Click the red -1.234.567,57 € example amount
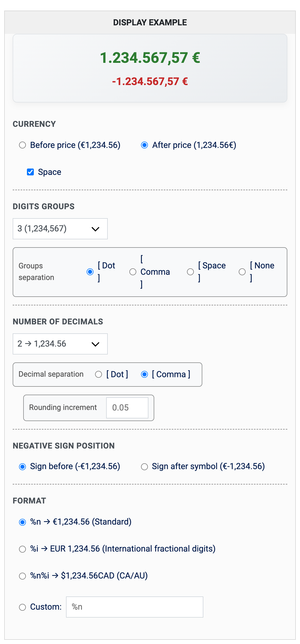The image size is (300, 644). 150,81
